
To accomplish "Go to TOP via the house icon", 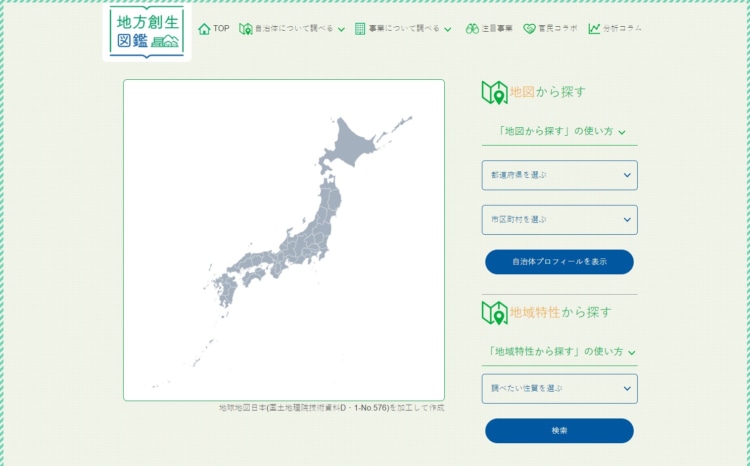I will click(x=204, y=29).
